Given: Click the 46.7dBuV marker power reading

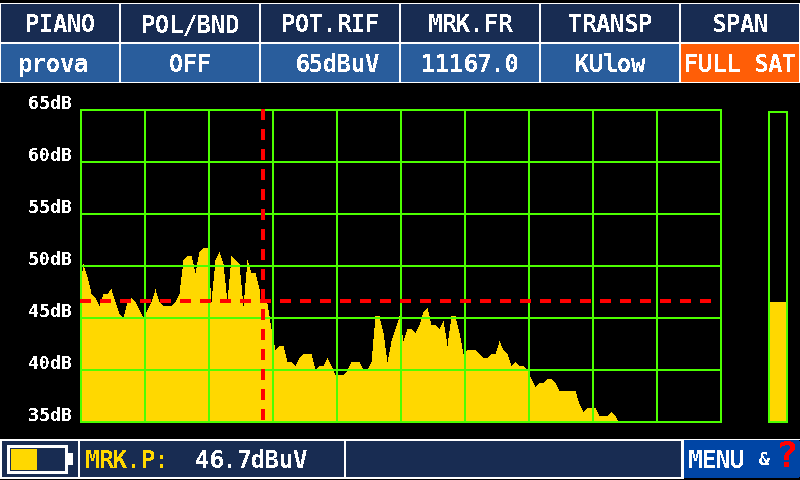Looking at the screenshot, I should point(251,459).
